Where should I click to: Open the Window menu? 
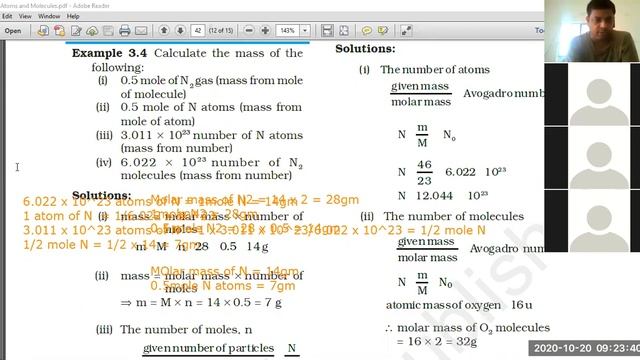49,16
